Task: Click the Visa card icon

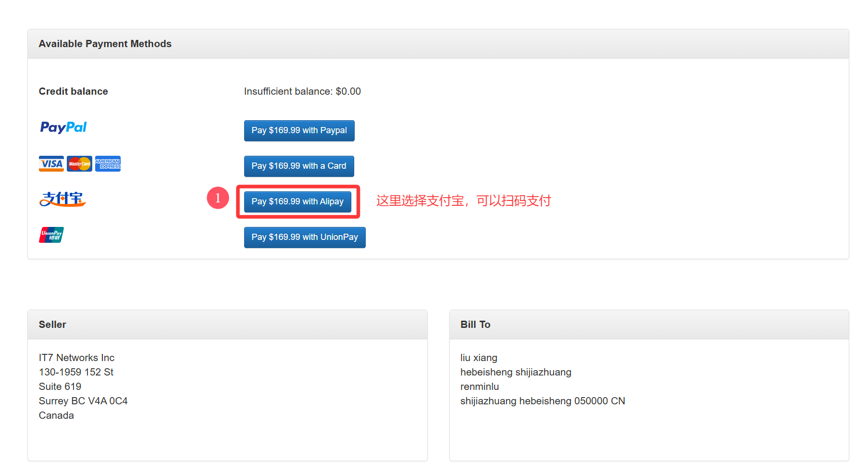Action: tap(51, 164)
